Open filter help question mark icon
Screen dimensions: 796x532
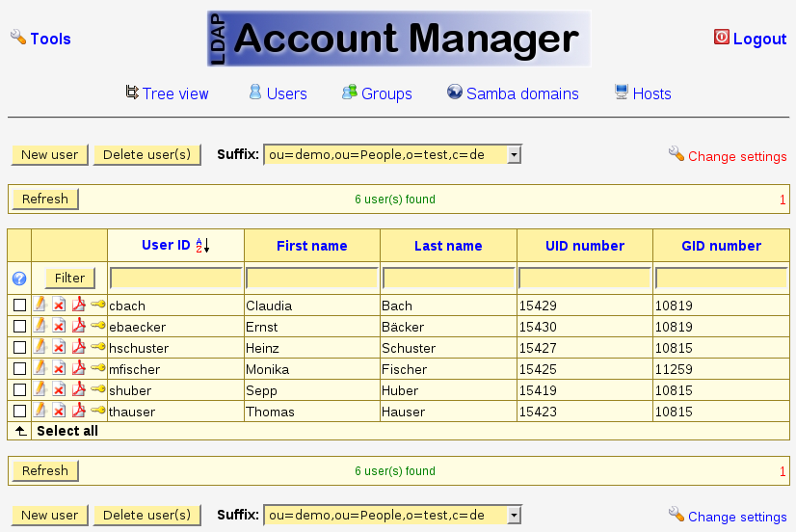coord(19,279)
